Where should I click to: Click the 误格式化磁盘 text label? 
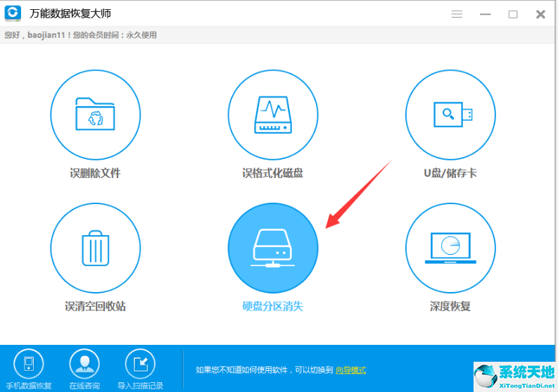click(273, 173)
